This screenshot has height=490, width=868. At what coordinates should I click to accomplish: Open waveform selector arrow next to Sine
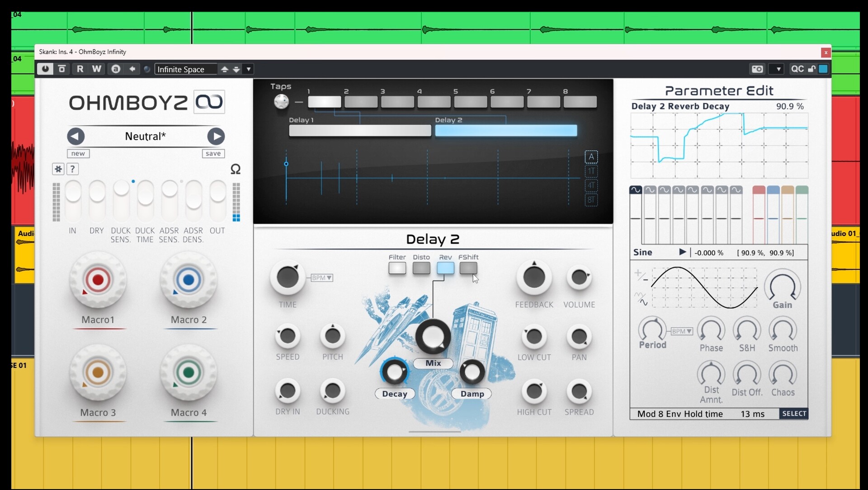click(683, 252)
